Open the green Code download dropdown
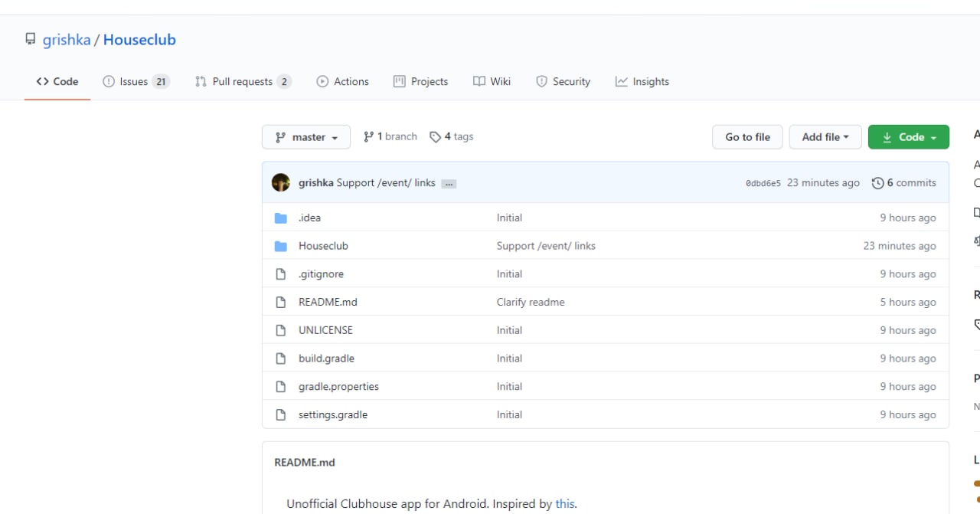Viewport: 980px width, 514px height. 909,137
